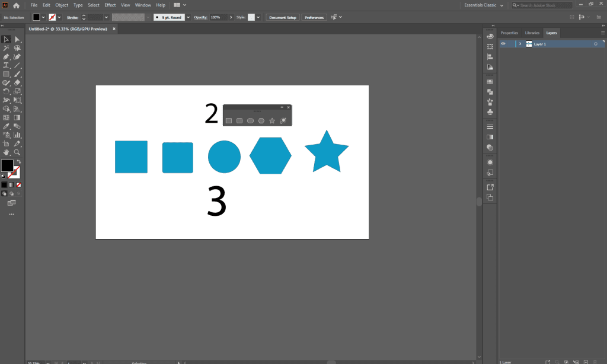Open Layers panel options menu
This screenshot has width=607, height=364.
tap(603, 33)
